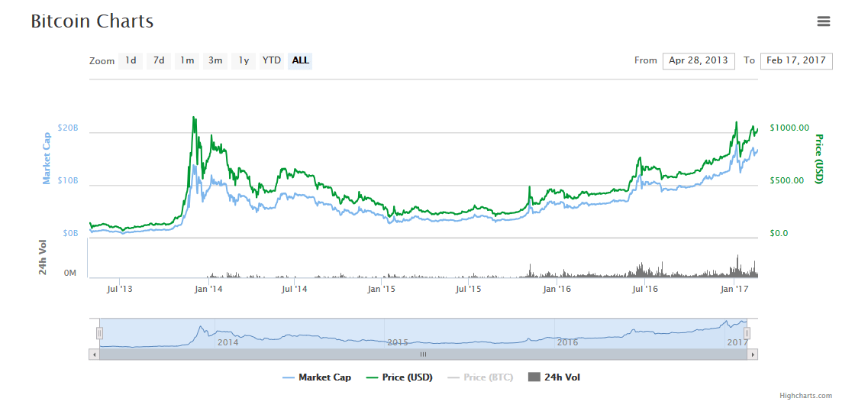Viewport: 868px width, 408px height.
Task: Select the ALL zoom range
Action: [300, 60]
